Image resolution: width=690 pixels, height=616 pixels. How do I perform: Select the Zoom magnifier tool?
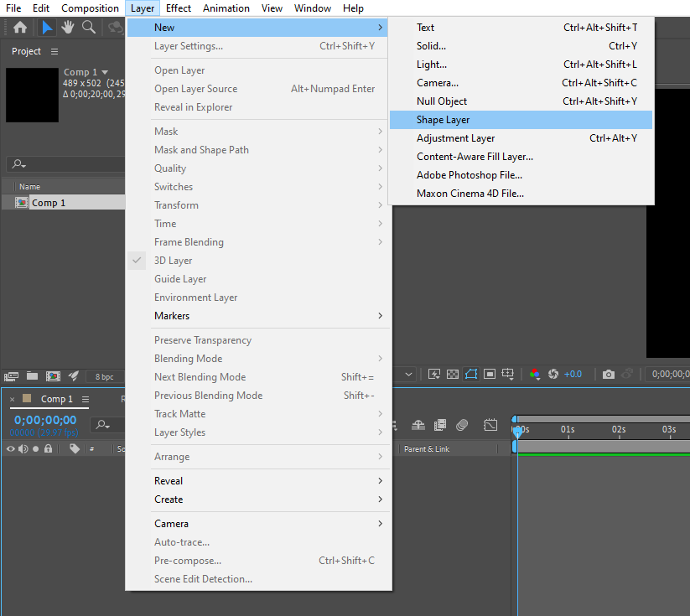click(89, 28)
